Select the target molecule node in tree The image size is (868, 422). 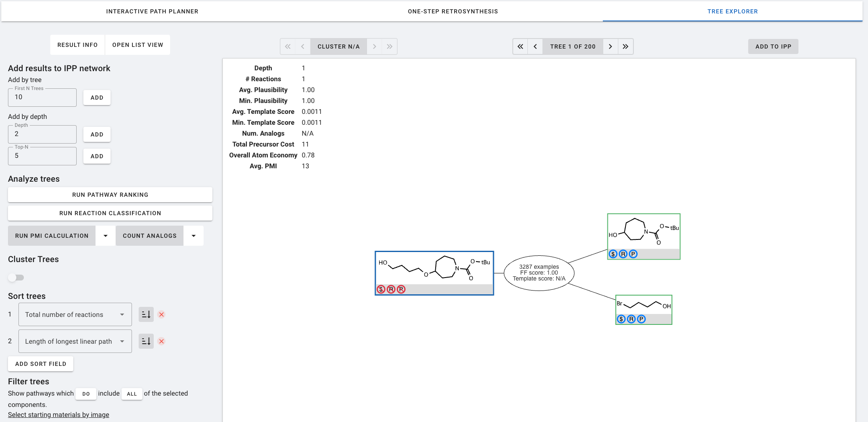click(434, 273)
